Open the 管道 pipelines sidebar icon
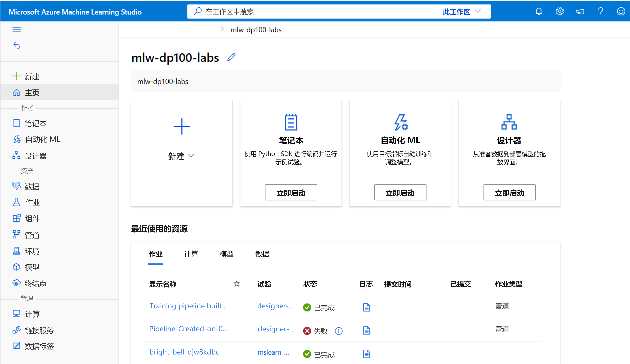630x364 pixels. pyautogui.click(x=32, y=235)
